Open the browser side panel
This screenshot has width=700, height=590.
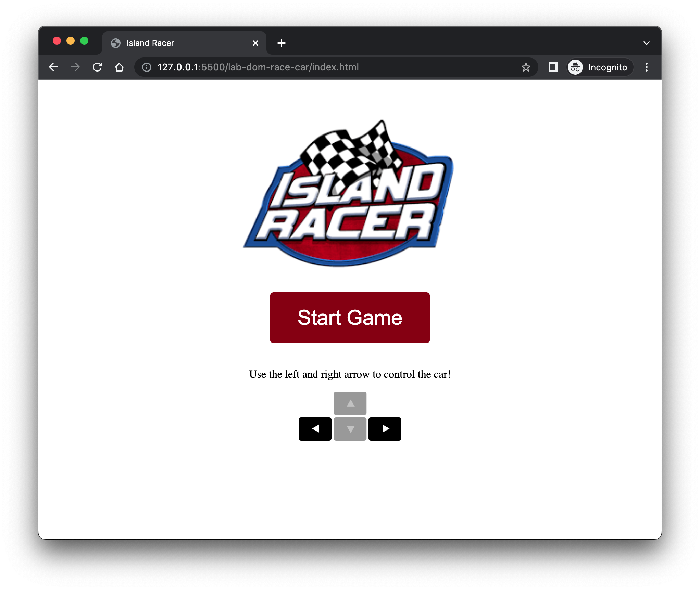click(x=553, y=67)
